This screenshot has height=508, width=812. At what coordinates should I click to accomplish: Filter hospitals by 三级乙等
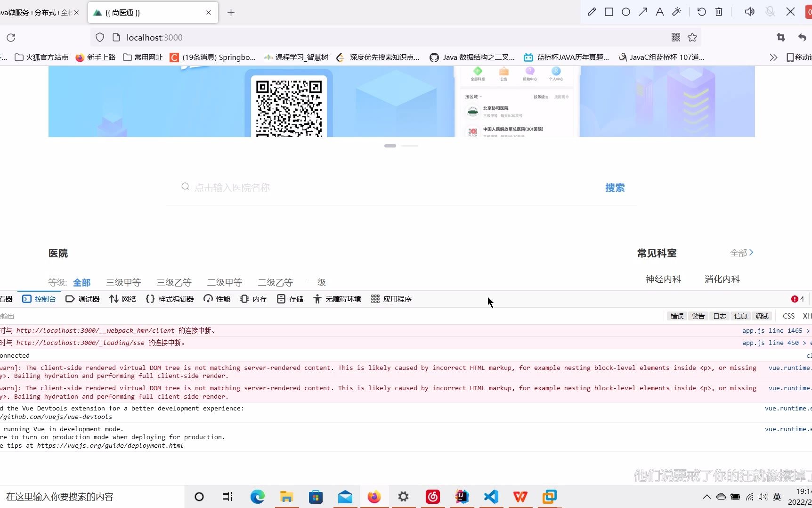pyautogui.click(x=174, y=282)
